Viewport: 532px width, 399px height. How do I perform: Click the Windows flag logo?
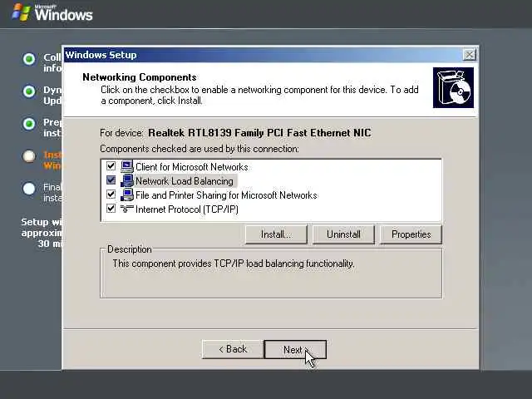coord(22,12)
